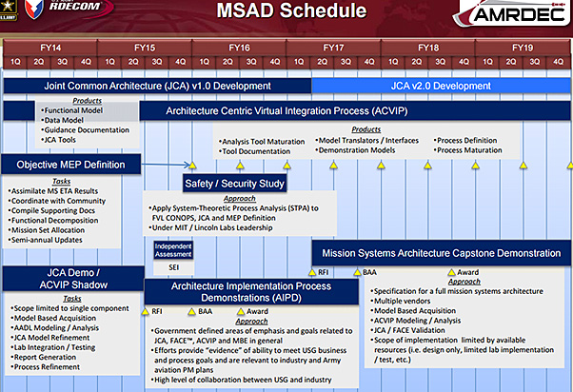Select the MSAD Schedule title
Viewport: 573px width, 392px height.
point(291,10)
